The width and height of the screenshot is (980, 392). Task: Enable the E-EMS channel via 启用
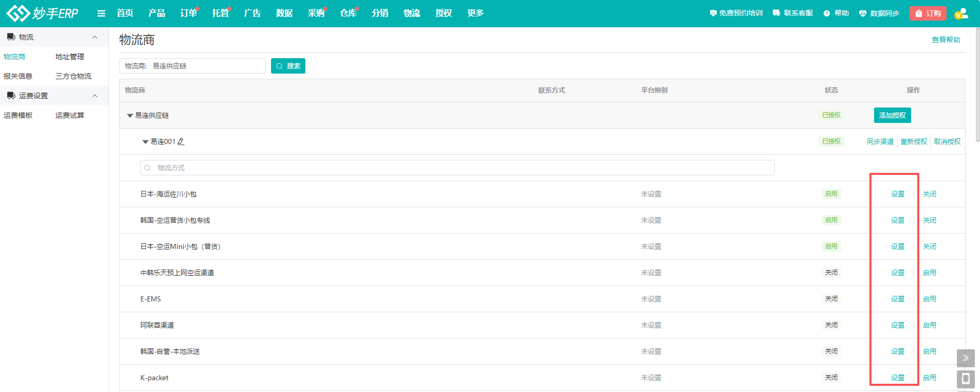(x=929, y=299)
